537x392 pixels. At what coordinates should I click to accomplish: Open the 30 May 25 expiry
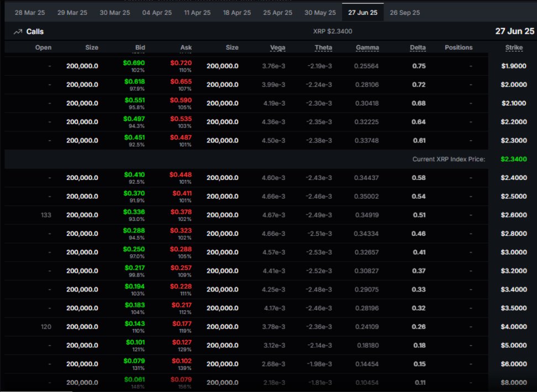click(319, 12)
